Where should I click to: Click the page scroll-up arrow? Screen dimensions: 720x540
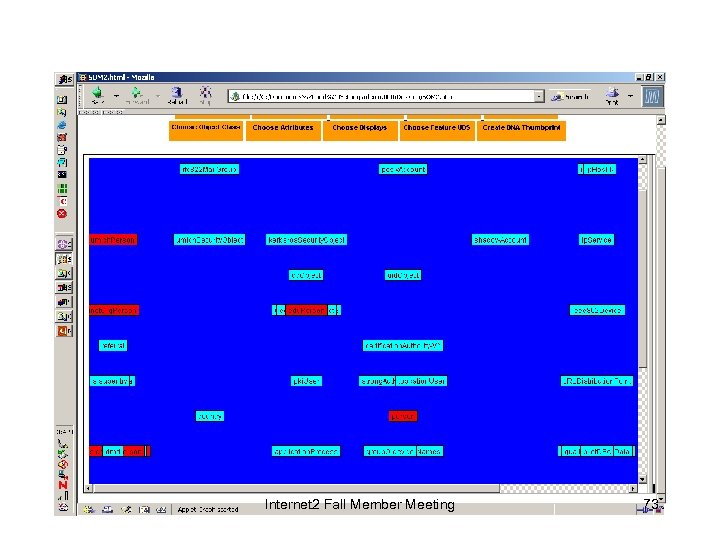(x=661, y=120)
